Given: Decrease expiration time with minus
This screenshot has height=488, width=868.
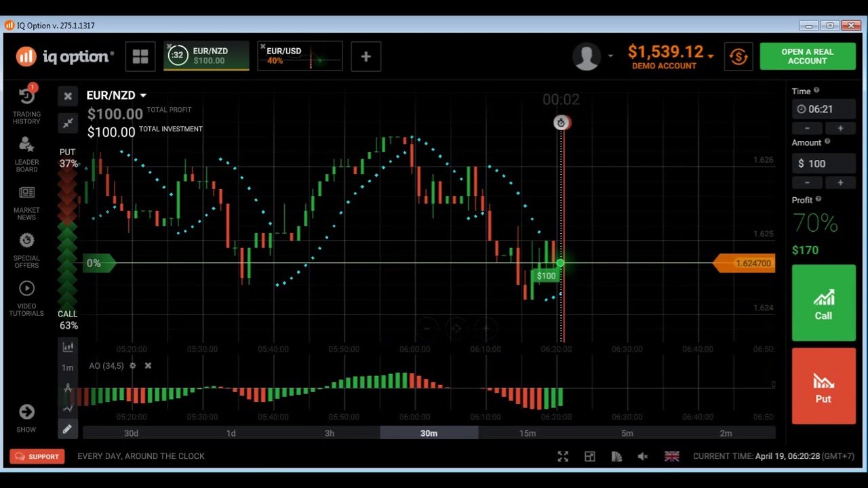Looking at the screenshot, I should click(807, 128).
